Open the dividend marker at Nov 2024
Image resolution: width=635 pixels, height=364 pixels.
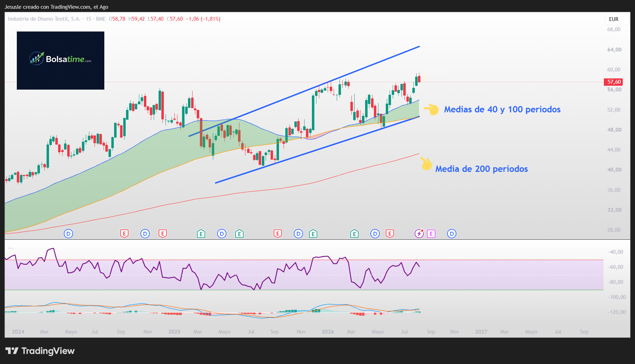[145, 234]
